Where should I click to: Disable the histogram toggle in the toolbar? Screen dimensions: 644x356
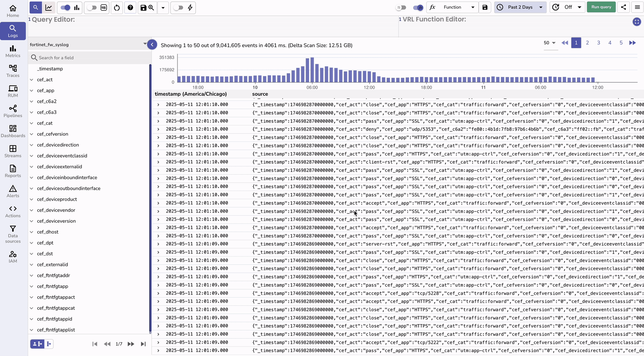65,8
